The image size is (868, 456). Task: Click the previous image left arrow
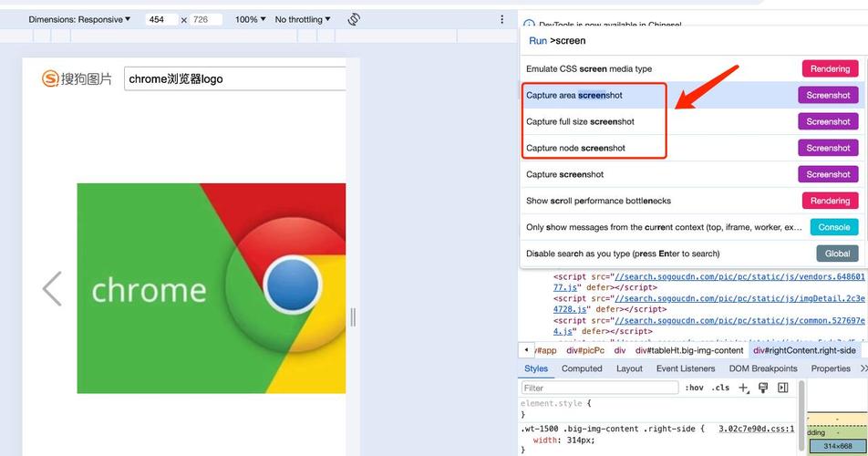coord(52,288)
